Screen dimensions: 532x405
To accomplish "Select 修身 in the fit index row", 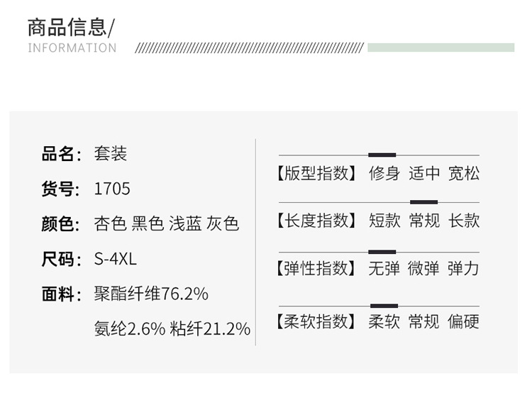I will tap(384, 174).
